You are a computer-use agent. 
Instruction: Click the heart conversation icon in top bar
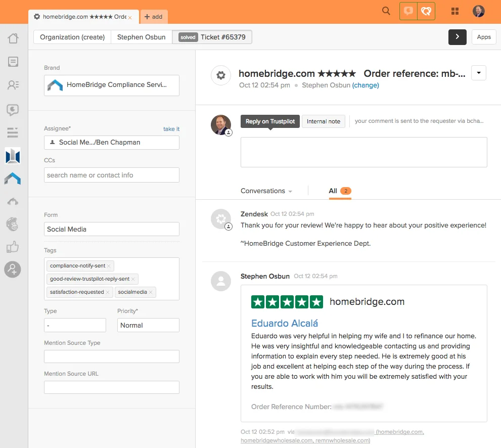(x=426, y=12)
